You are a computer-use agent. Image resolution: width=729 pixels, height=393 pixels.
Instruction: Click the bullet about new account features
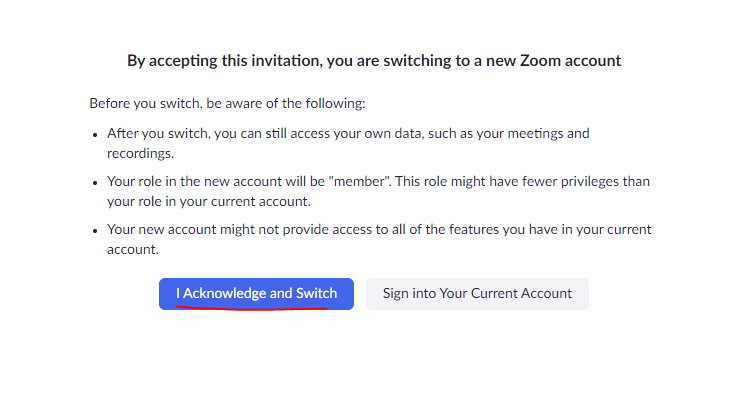click(379, 239)
